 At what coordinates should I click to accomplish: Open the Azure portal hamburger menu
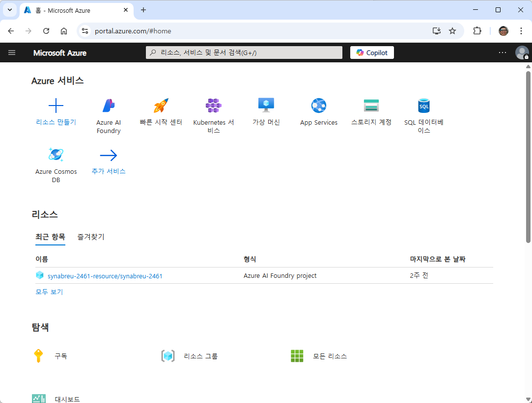click(12, 53)
